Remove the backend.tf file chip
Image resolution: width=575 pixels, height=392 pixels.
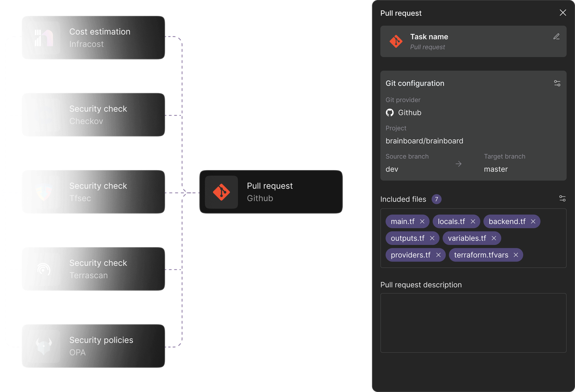coord(533,221)
